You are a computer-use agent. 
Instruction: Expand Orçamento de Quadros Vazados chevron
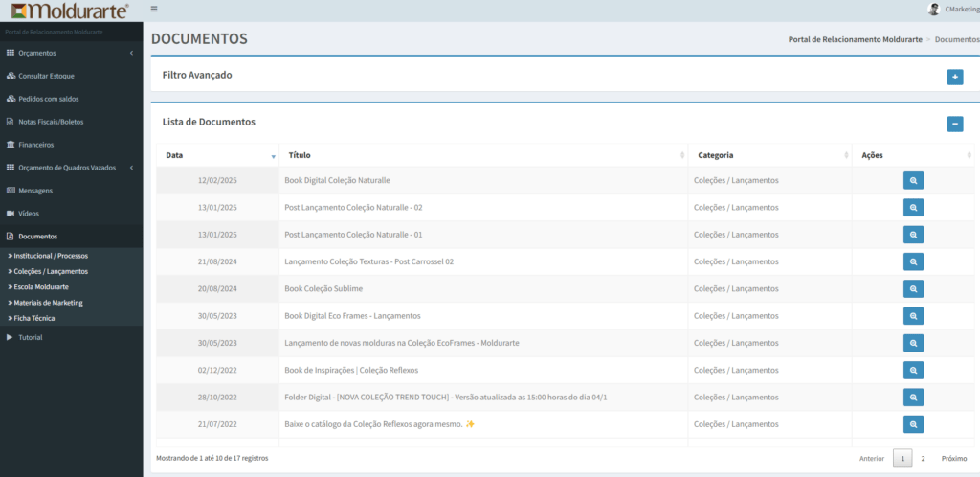point(131,168)
